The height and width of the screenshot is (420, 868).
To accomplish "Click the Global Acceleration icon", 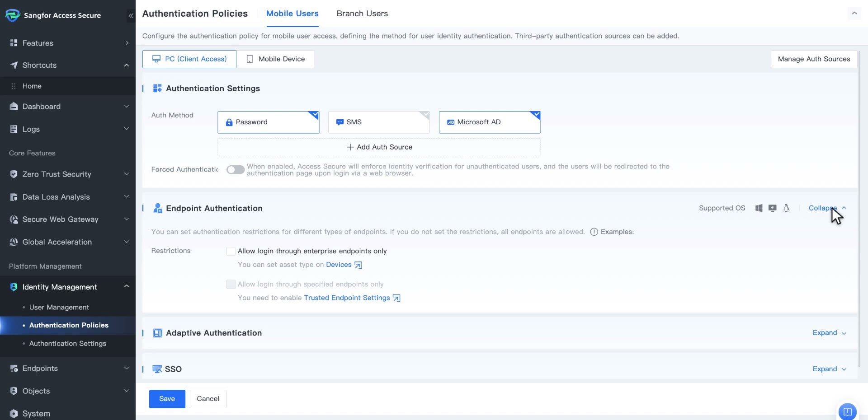I will click(x=14, y=242).
